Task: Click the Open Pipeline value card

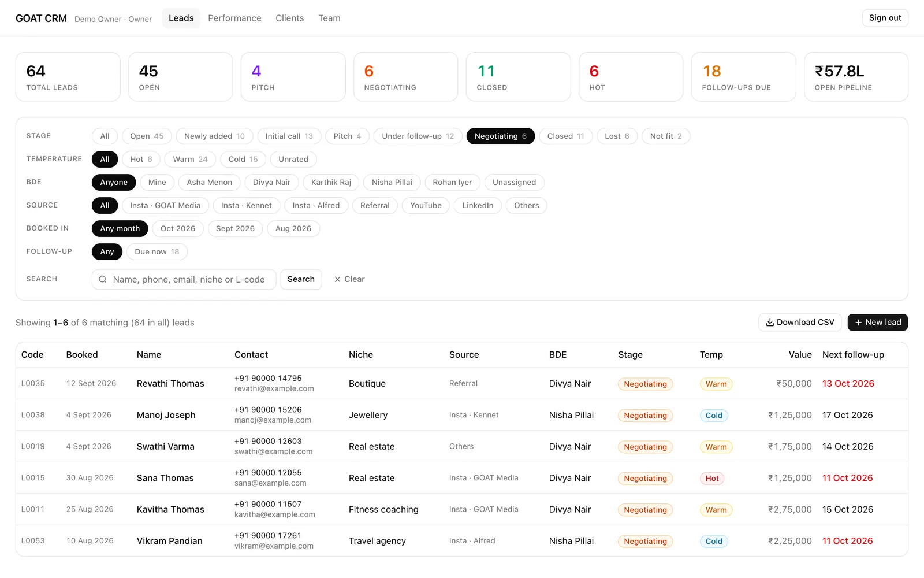Action: (x=856, y=77)
